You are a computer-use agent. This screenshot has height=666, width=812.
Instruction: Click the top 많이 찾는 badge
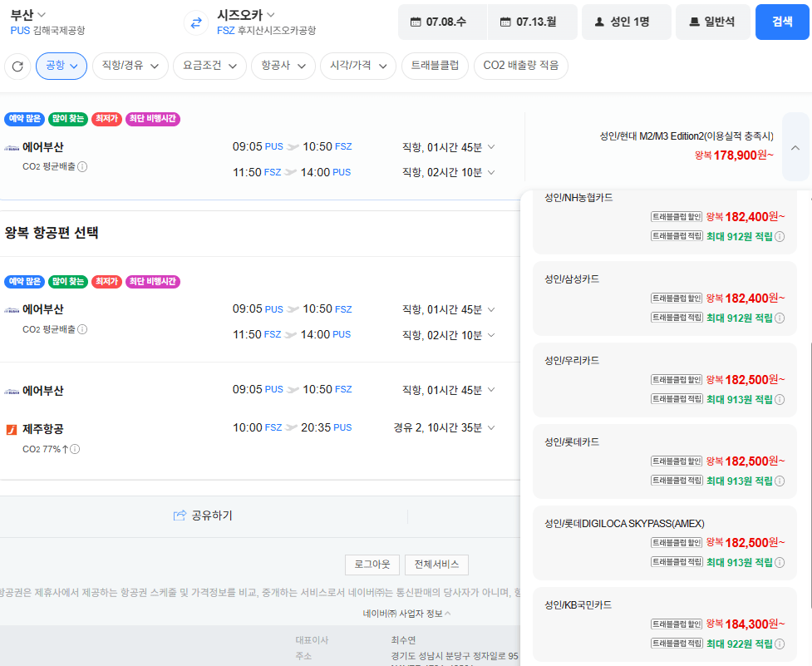(x=68, y=119)
